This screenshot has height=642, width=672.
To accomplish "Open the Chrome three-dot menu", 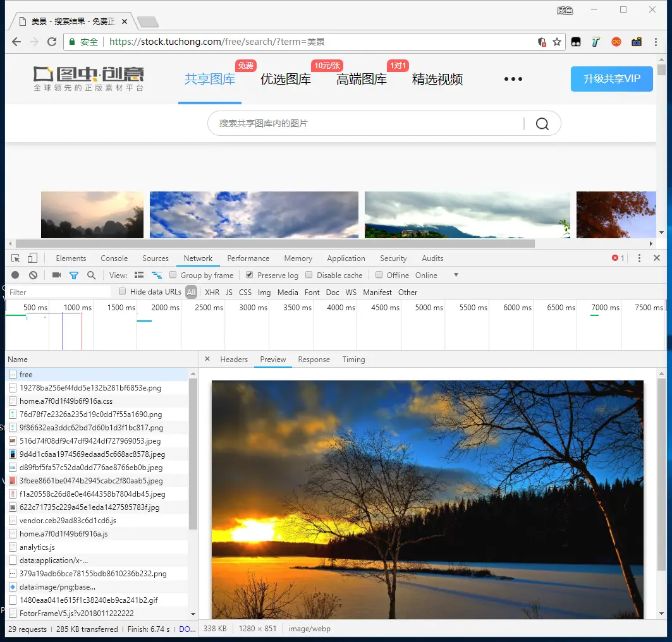I will pyautogui.click(x=656, y=42).
